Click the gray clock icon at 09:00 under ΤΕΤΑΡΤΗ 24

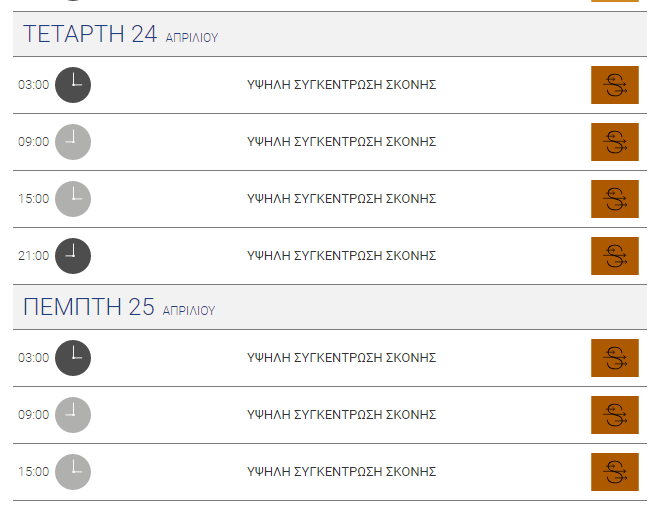click(73, 142)
